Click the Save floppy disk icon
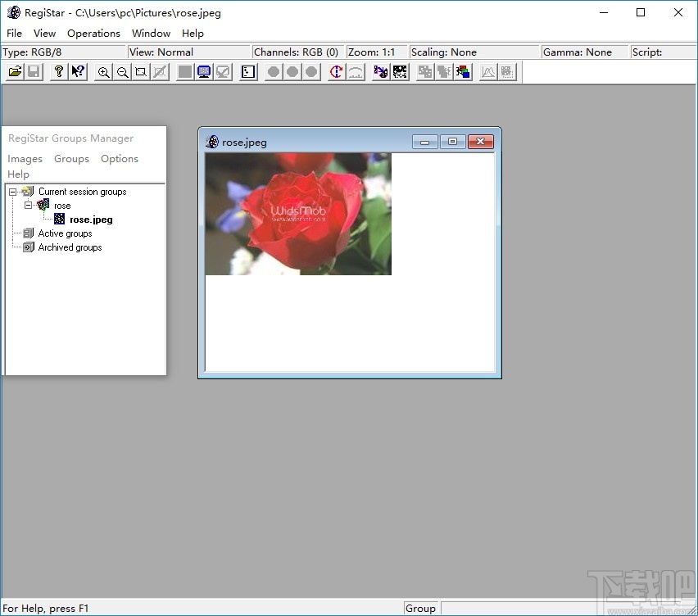The width and height of the screenshot is (698, 616). (x=34, y=72)
